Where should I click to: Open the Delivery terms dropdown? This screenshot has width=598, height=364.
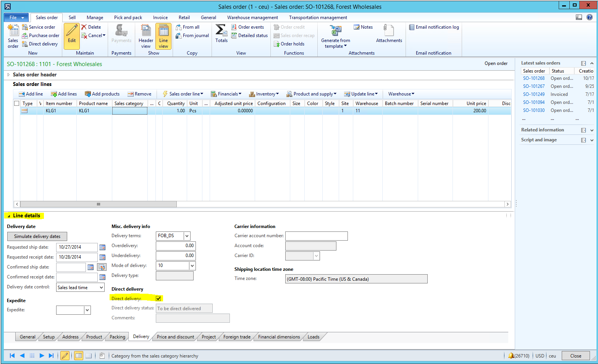pos(187,236)
